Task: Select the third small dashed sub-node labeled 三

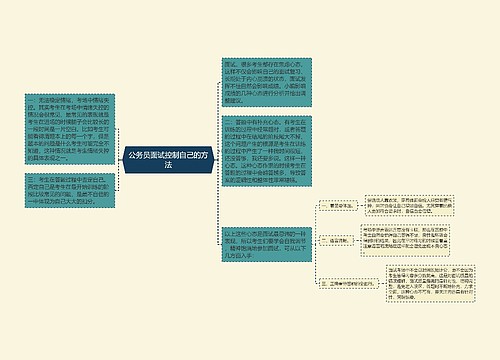Action: click(349, 284)
